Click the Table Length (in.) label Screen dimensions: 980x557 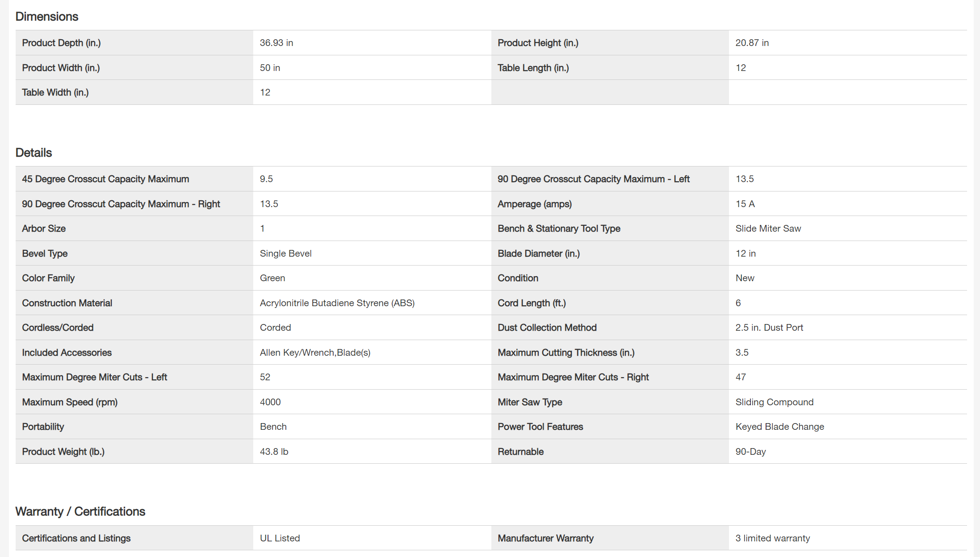(533, 68)
